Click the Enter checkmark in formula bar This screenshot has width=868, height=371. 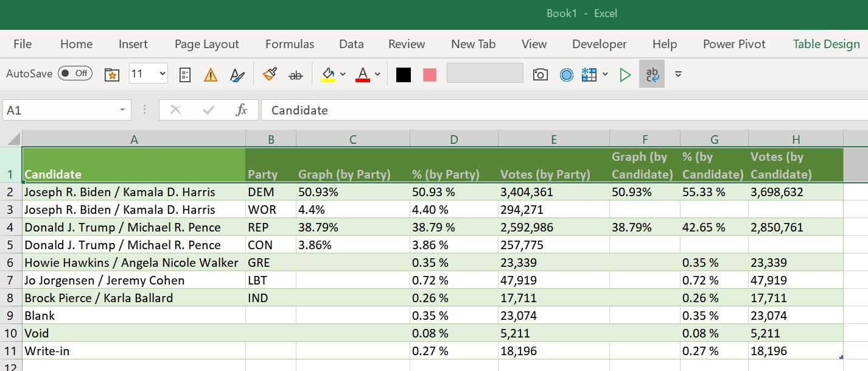click(209, 110)
